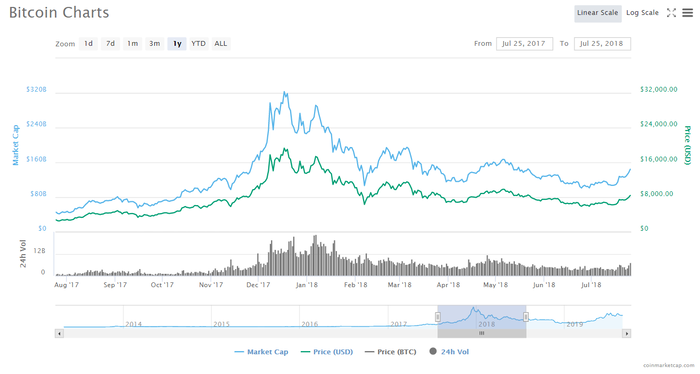The width and height of the screenshot is (700, 374).
Task: Set zoom to 1d
Action: [88, 44]
